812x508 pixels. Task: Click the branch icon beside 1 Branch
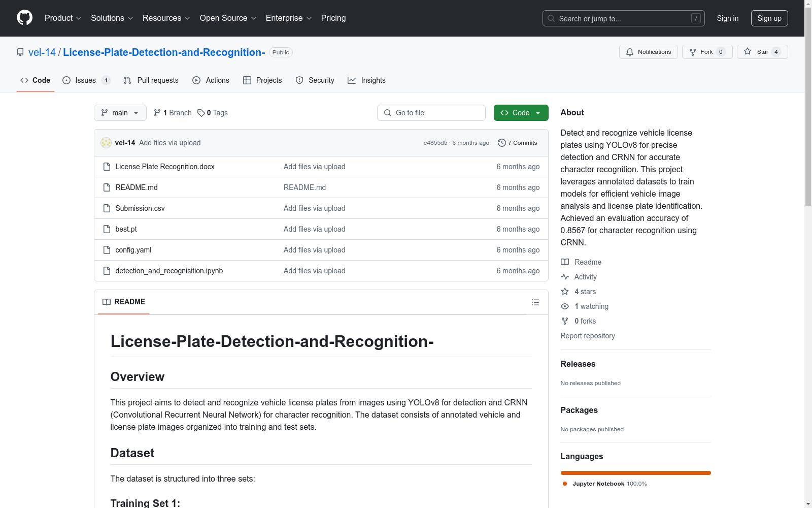[x=157, y=113]
